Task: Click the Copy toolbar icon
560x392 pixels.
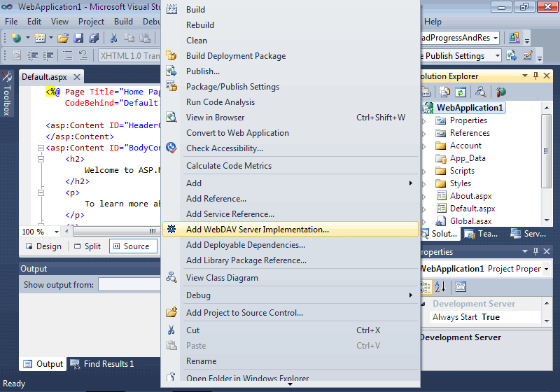Action: [129, 38]
